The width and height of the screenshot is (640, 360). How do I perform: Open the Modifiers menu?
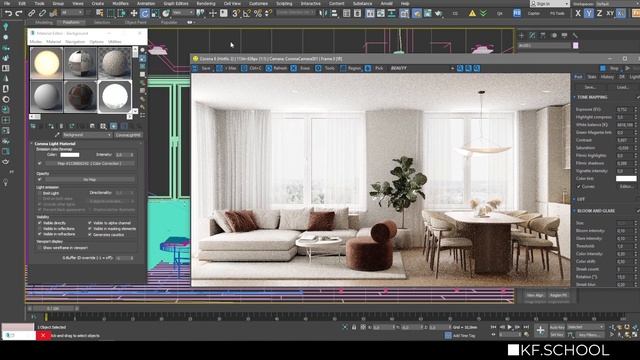pos(120,3)
